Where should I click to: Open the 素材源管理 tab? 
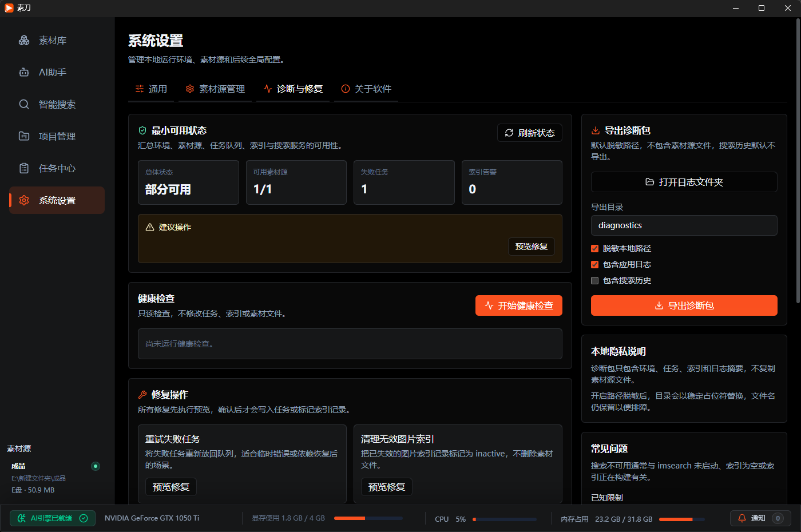point(215,89)
